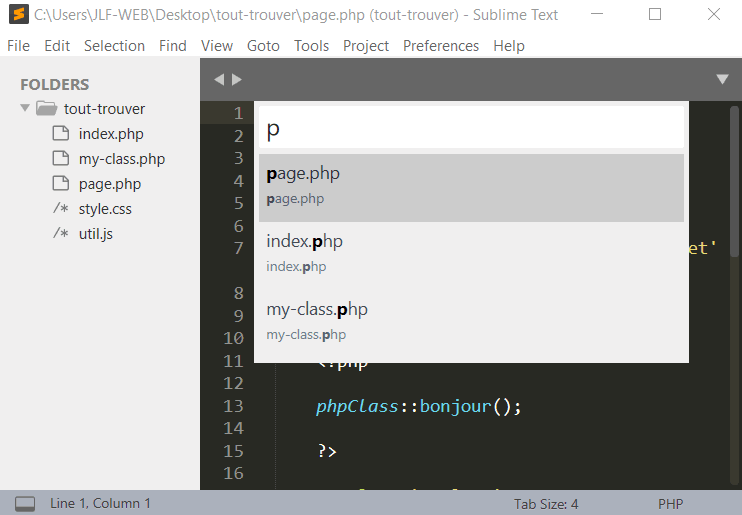
Task: Change the PHP syntax selector
Action: pyautogui.click(x=671, y=504)
